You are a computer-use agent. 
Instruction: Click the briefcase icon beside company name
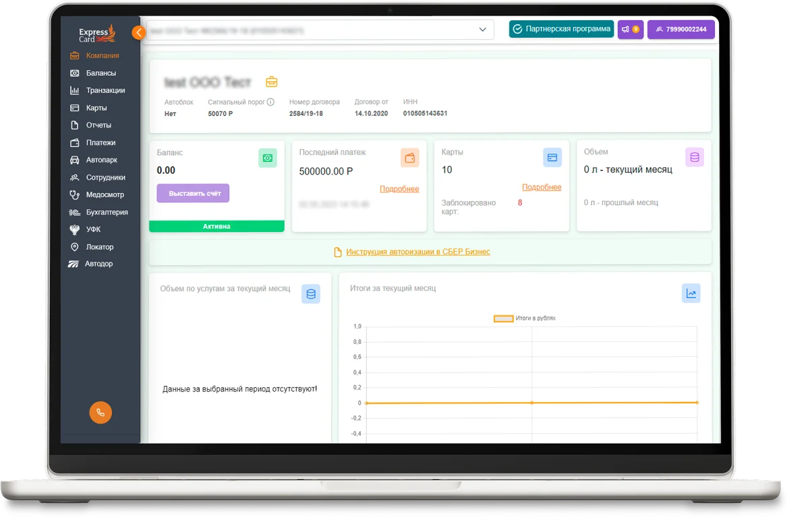click(271, 82)
